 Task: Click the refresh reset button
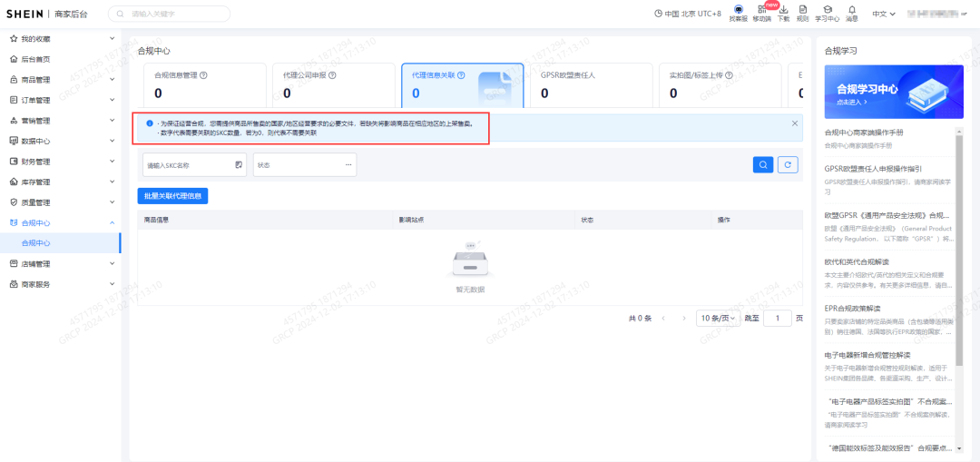(788, 165)
